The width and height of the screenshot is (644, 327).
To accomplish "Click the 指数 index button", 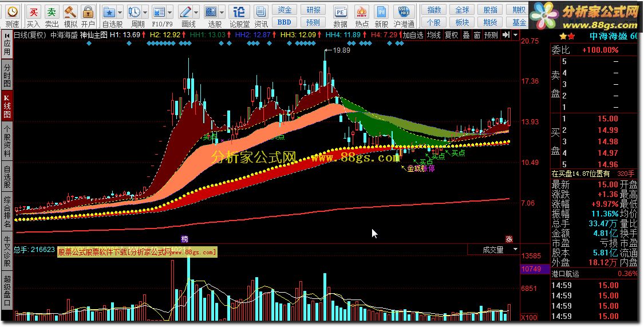I will 434,9.
